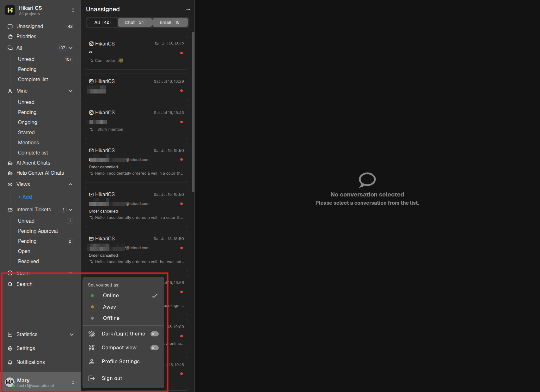
Task: Click the Views eye icon
Action: [x=10, y=184]
